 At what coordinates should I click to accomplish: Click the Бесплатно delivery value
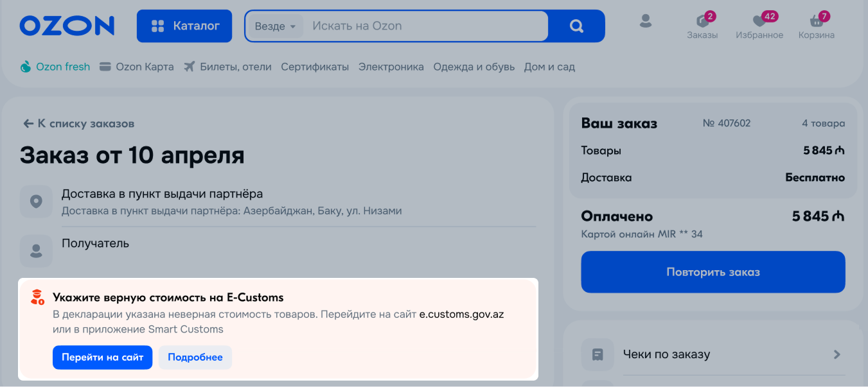815,178
